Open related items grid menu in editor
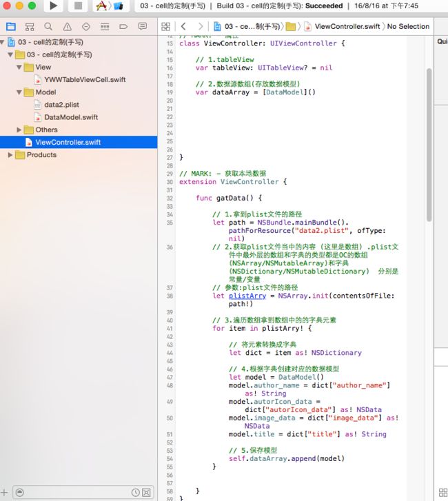The width and height of the screenshot is (448, 501). [165, 26]
